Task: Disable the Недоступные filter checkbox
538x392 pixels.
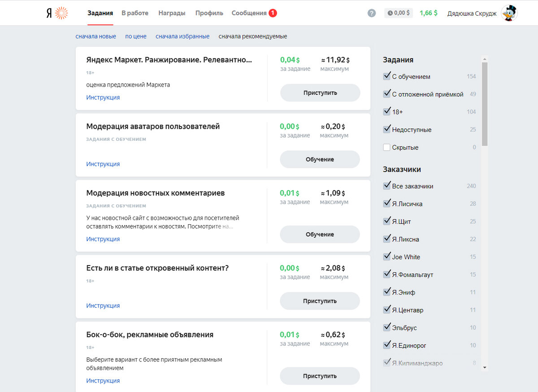Action: (x=387, y=129)
